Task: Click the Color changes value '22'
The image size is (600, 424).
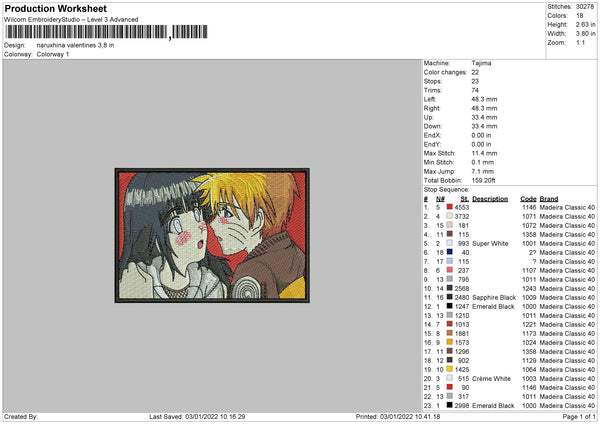Action: click(475, 72)
